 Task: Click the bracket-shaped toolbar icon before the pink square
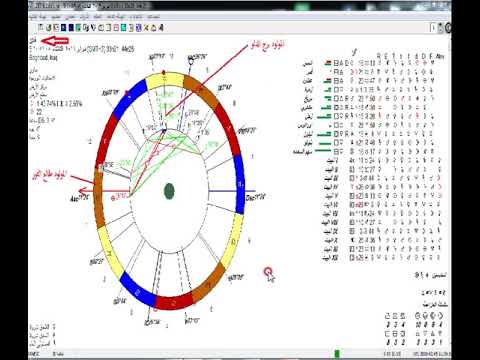(x=108, y=28)
